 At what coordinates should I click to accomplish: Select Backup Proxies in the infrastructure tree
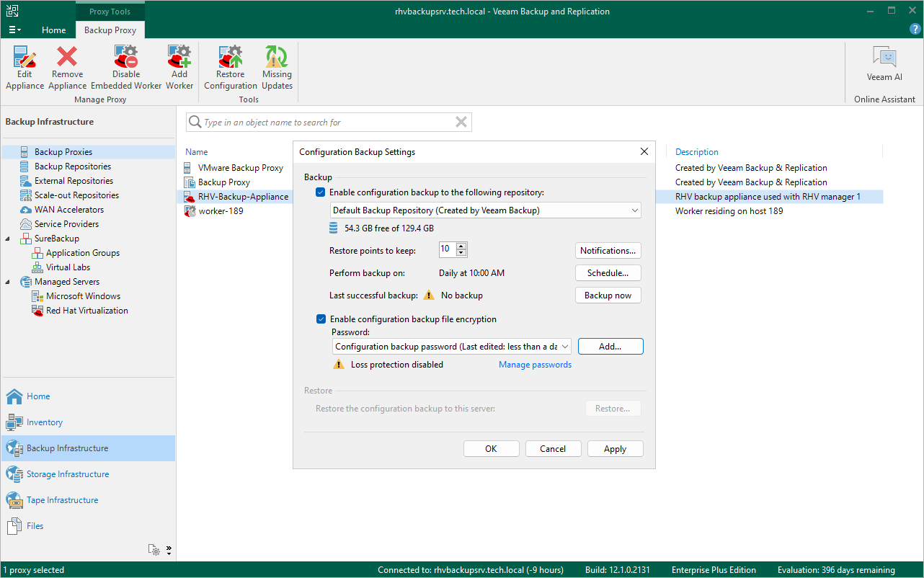63,152
